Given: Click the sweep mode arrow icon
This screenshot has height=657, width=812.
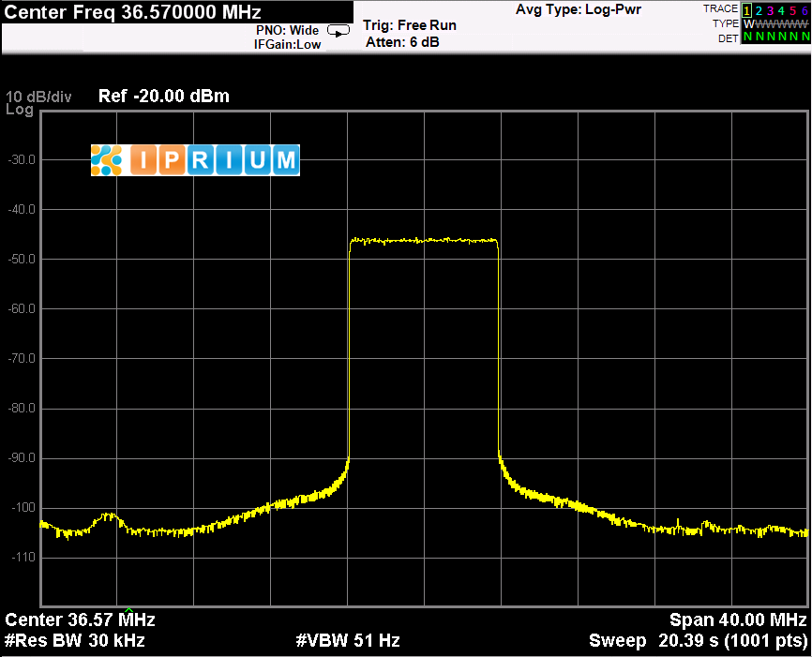Looking at the screenshot, I should pyautogui.click(x=338, y=31).
